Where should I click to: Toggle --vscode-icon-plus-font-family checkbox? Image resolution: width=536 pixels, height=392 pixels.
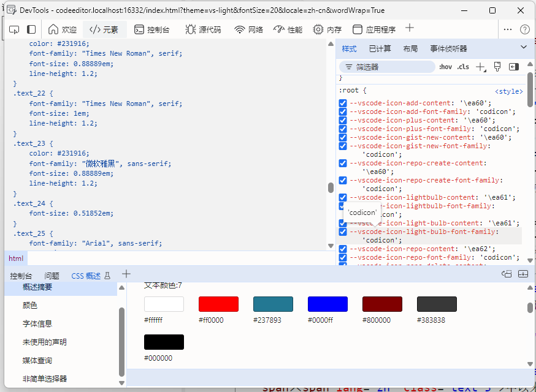(x=343, y=129)
